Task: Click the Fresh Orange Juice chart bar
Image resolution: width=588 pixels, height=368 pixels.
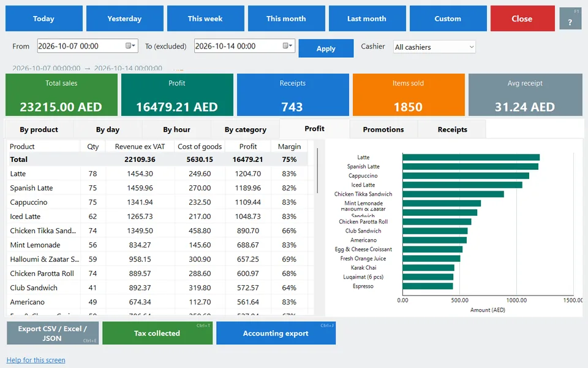Action: point(431,258)
